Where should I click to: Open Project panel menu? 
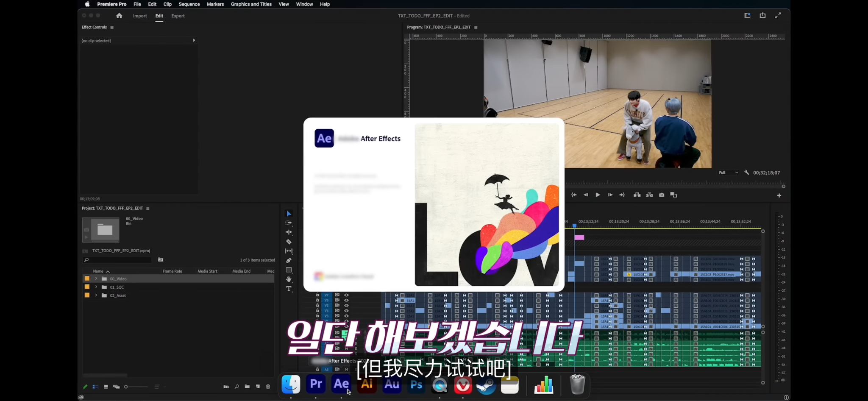[x=148, y=208]
